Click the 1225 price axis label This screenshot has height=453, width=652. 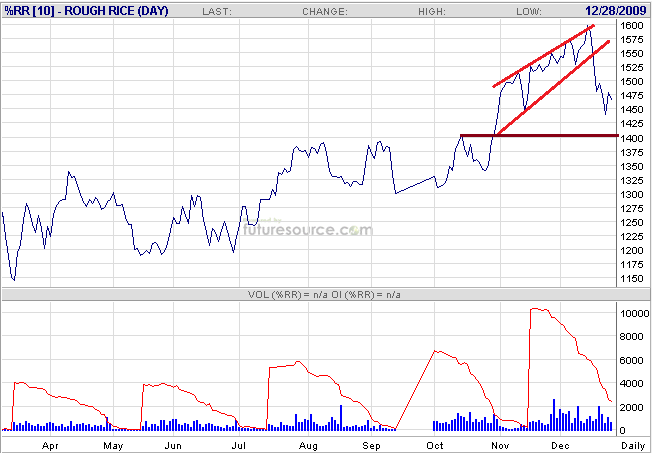point(631,237)
